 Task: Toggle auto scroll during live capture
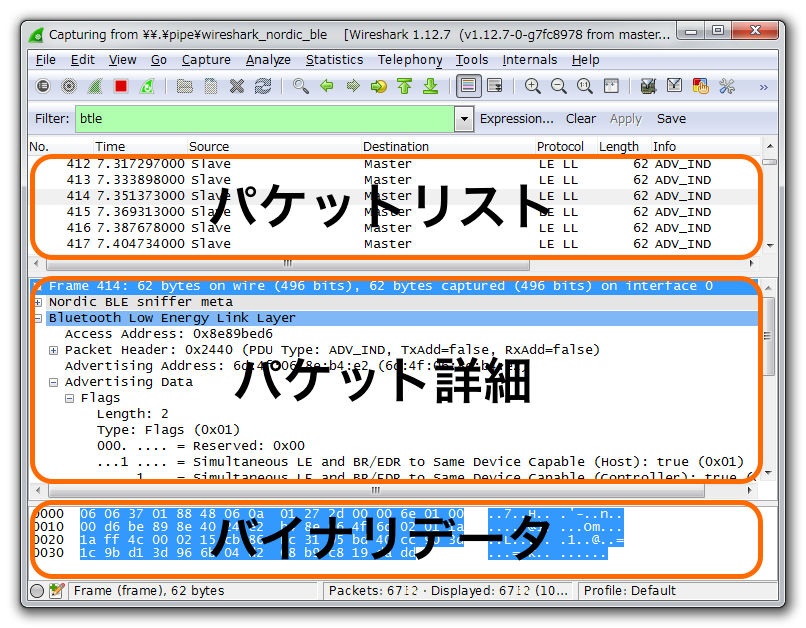(494, 87)
